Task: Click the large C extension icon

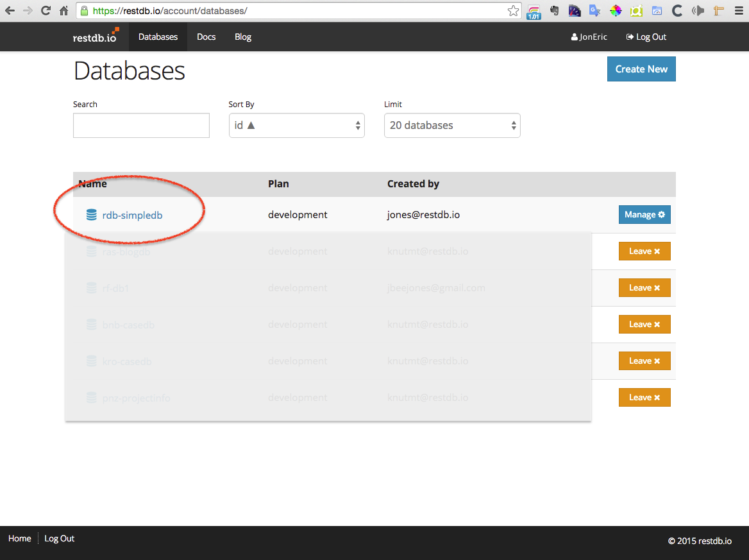Action: [677, 10]
